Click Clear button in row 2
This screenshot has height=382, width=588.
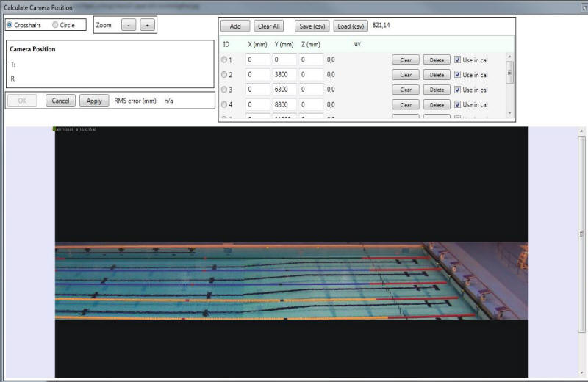coord(406,75)
